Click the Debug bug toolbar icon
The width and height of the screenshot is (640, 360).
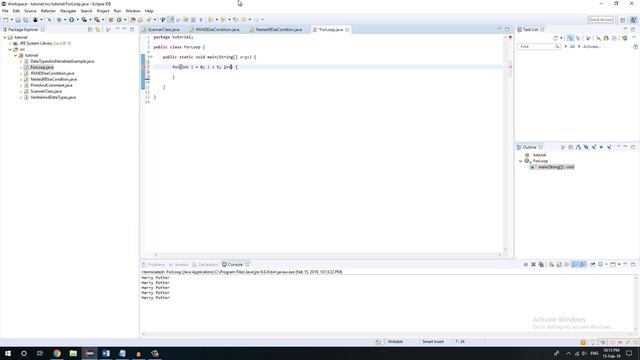click(x=59, y=20)
